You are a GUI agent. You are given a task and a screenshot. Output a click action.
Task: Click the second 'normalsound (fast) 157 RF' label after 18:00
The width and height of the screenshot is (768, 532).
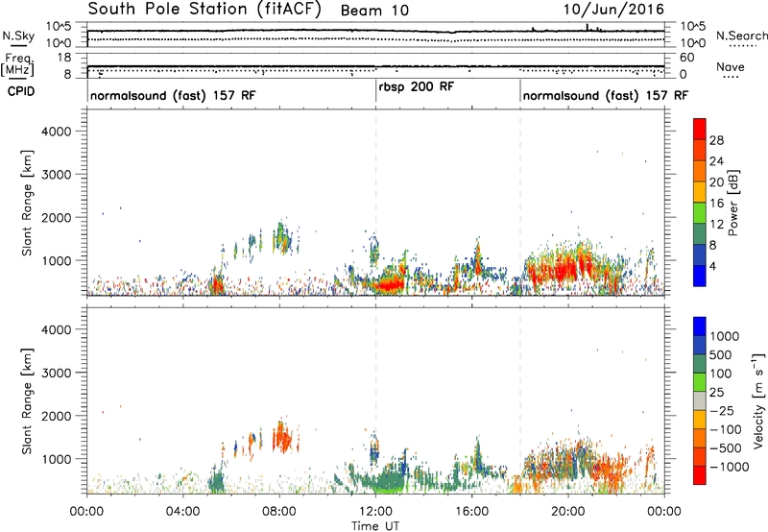pyautogui.click(x=606, y=95)
